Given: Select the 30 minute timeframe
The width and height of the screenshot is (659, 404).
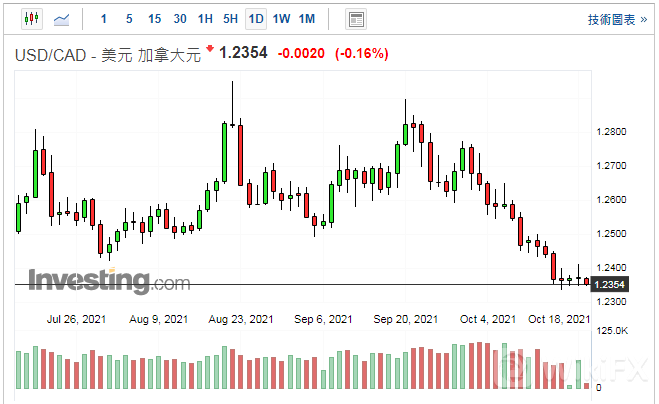Looking at the screenshot, I should (x=180, y=19).
